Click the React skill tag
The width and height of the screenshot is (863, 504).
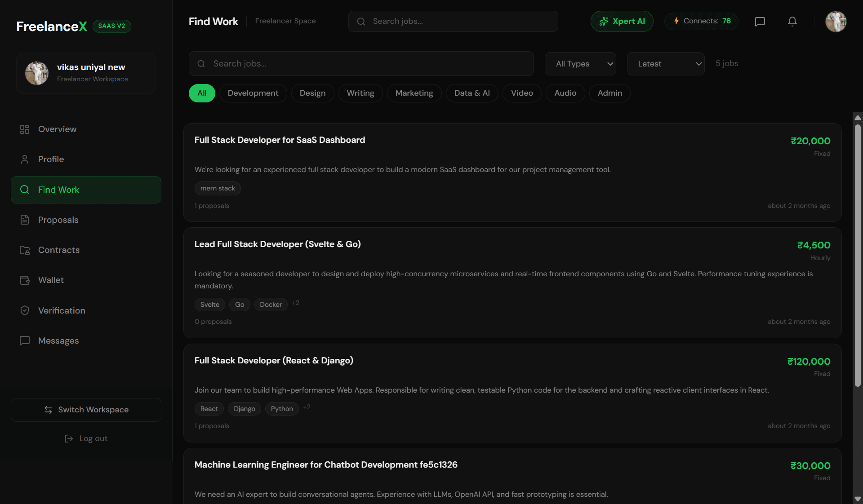(x=209, y=409)
